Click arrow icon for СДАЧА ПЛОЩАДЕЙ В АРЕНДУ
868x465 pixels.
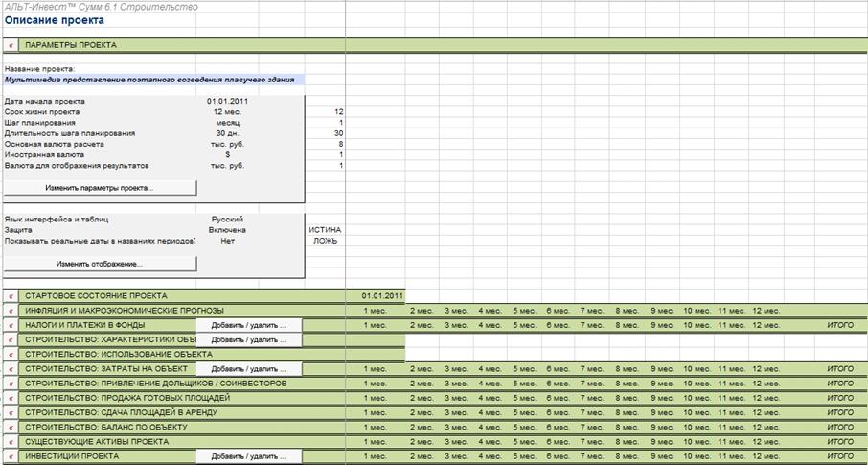click(11, 413)
